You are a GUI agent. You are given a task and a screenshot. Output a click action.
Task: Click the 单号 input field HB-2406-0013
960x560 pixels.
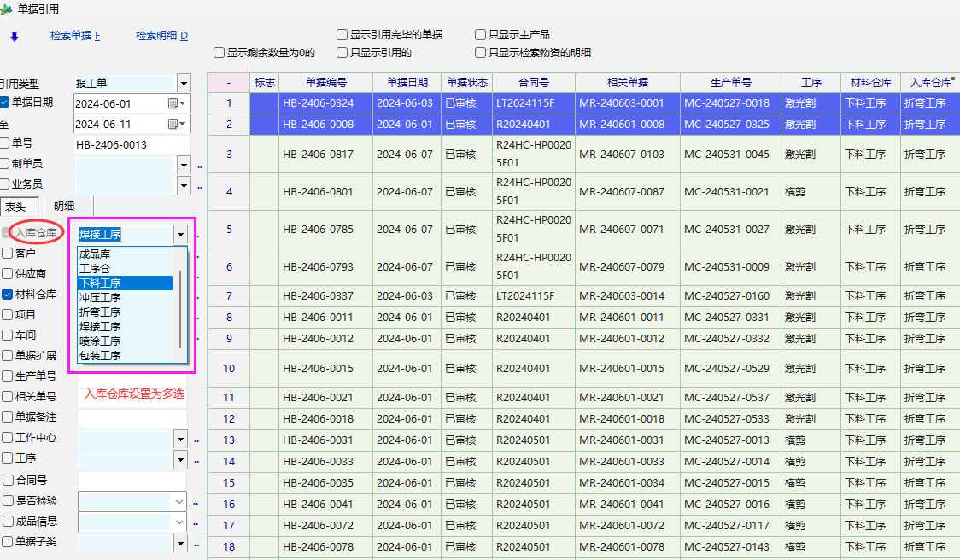tap(128, 144)
